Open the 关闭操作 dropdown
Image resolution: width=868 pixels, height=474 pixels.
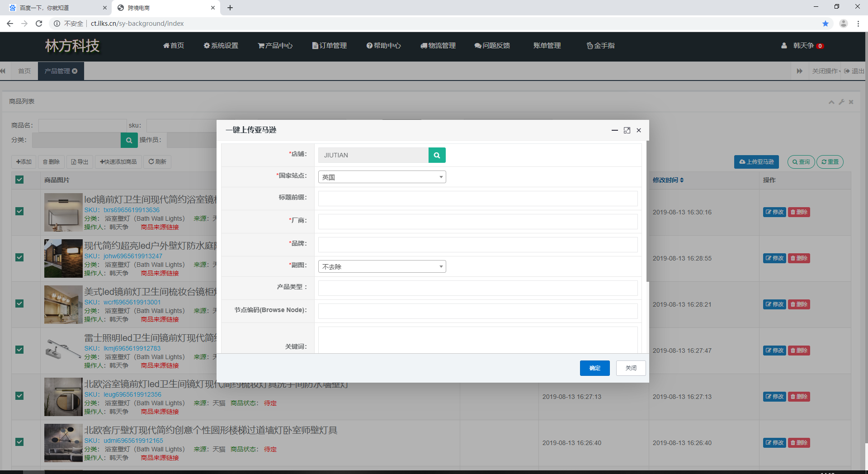(x=826, y=71)
